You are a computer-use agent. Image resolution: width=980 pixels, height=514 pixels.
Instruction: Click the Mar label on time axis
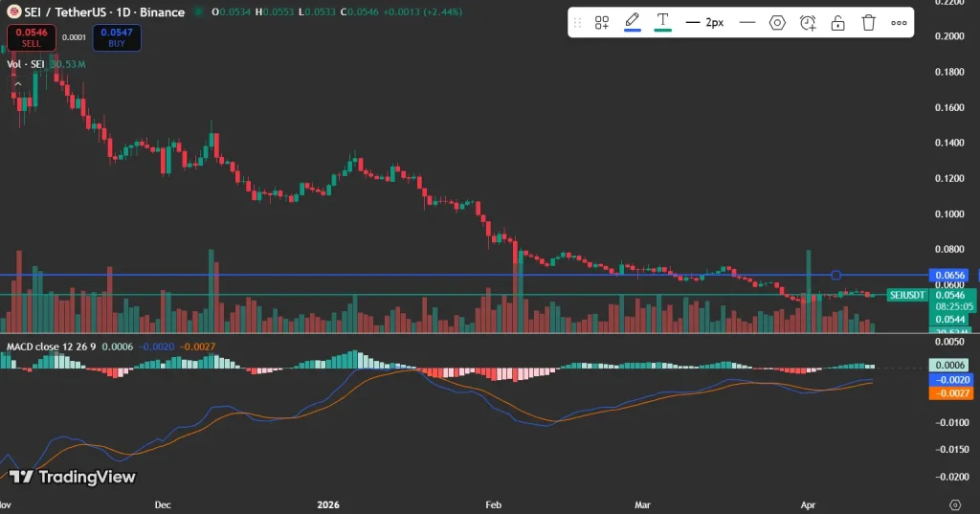(x=642, y=504)
